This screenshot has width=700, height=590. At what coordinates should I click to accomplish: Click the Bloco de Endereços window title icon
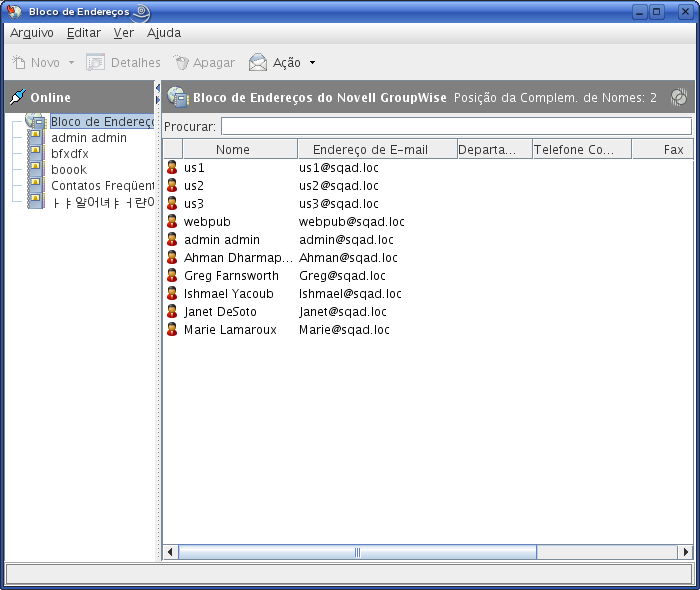coord(14,12)
